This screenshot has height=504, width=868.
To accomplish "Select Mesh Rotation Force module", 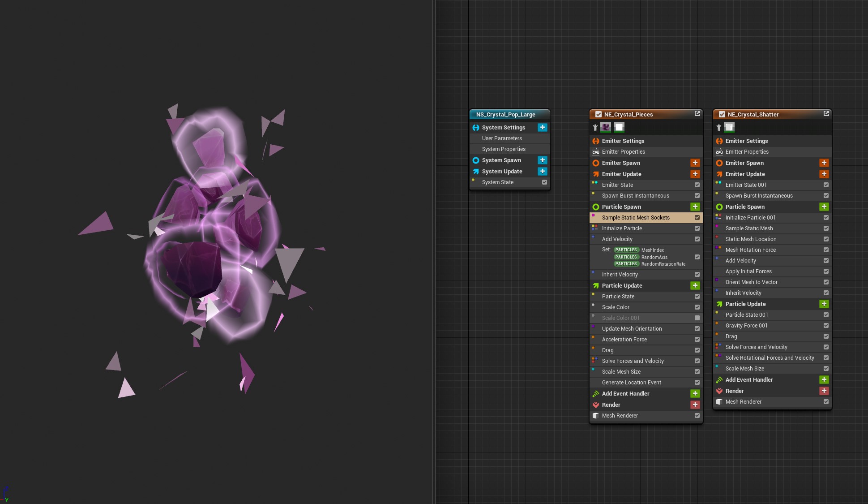I will (x=750, y=250).
